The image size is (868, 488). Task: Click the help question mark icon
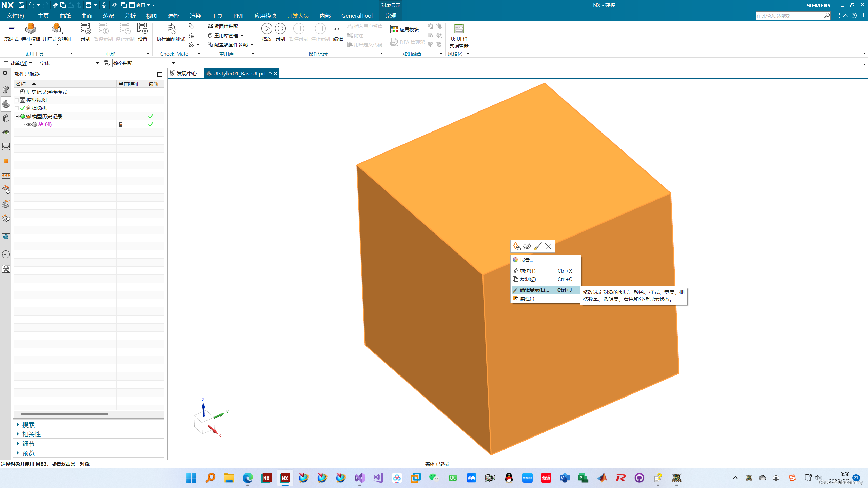pyautogui.click(x=854, y=16)
